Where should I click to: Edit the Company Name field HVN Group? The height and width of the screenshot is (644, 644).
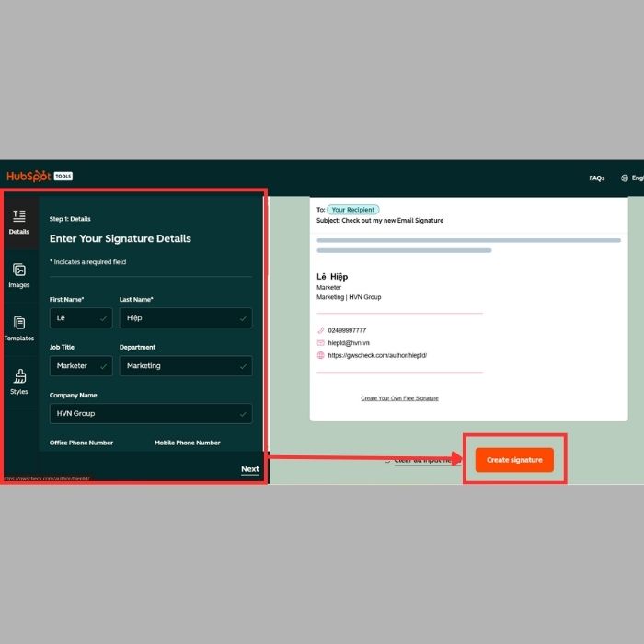click(x=151, y=414)
